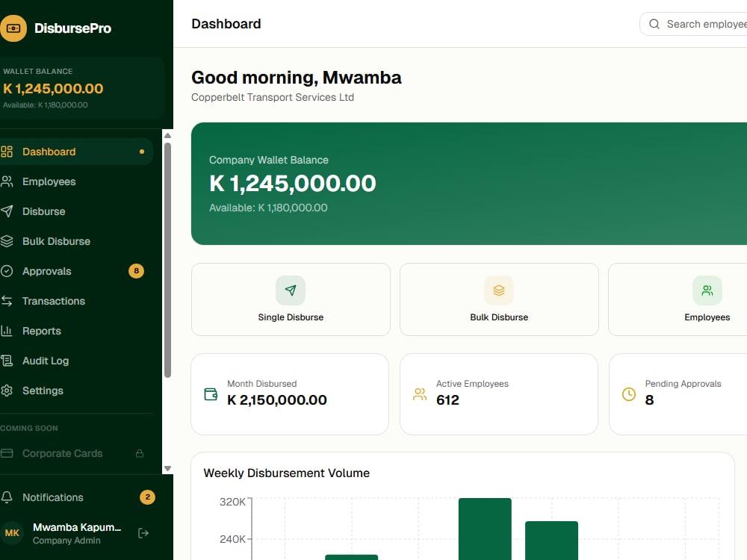747x560 pixels.
Task: Click the Single Disburse quick action card
Action: [x=291, y=299]
